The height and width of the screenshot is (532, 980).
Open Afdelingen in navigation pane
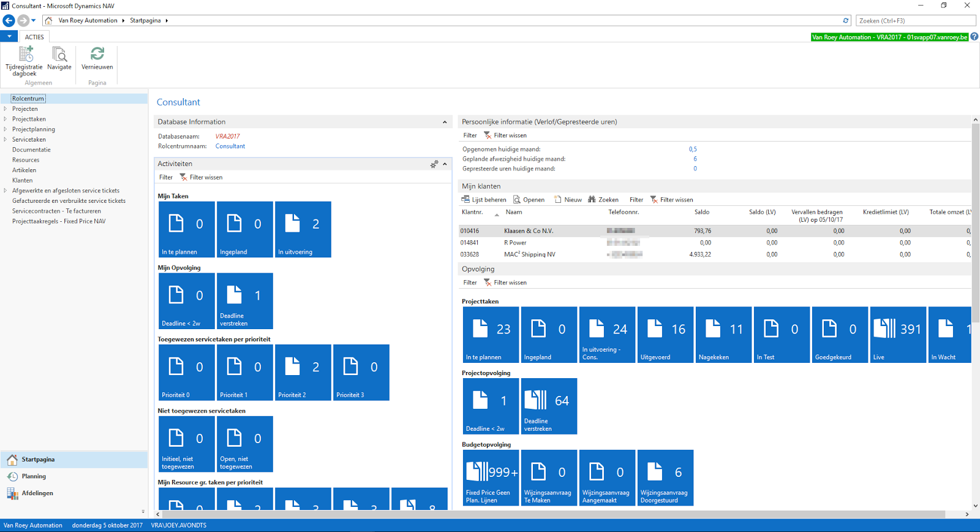pos(73,493)
